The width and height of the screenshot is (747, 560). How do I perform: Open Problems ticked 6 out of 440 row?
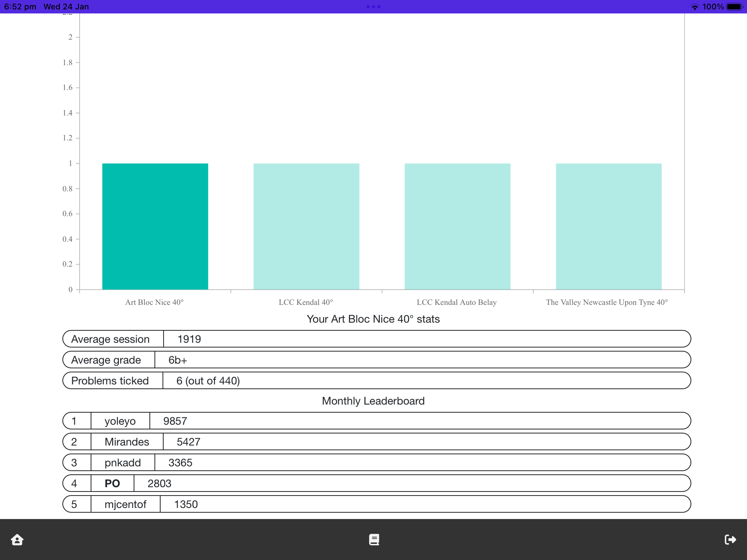pyautogui.click(x=377, y=381)
